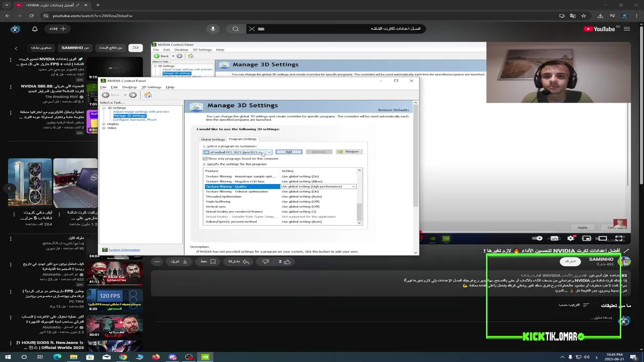
Task: Open Edit menu in front NVIDIA Control Panel
Action: tap(114, 87)
